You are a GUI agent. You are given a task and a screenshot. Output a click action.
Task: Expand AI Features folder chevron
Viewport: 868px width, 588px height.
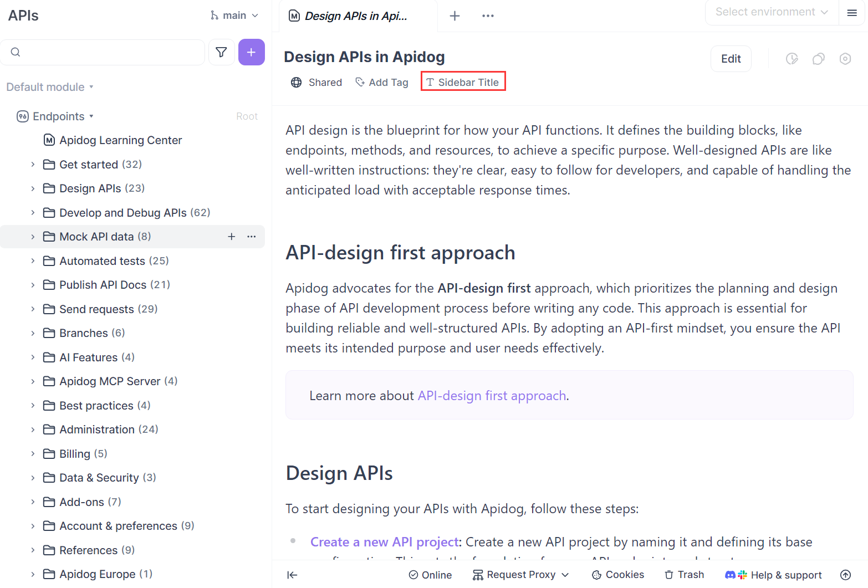point(33,357)
